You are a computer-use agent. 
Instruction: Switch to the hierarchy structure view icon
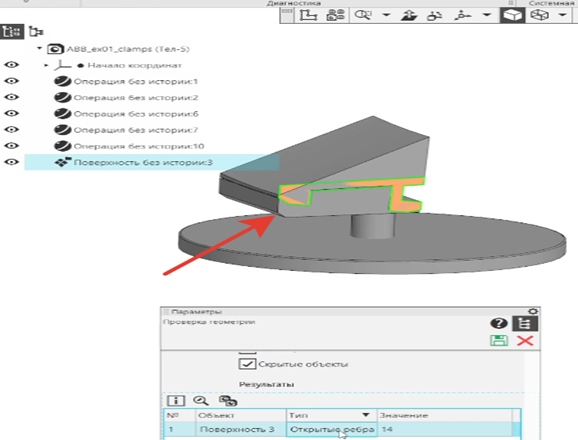coord(36,32)
